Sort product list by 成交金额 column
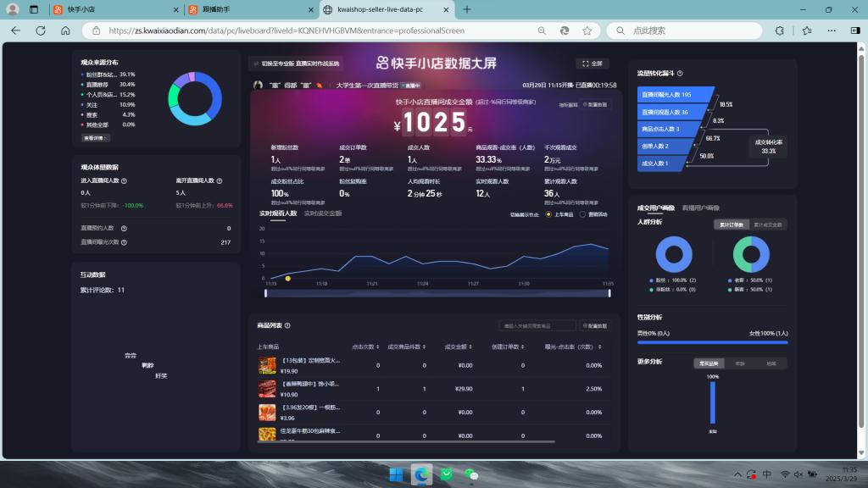The height and width of the screenshot is (488, 868). (x=460, y=347)
